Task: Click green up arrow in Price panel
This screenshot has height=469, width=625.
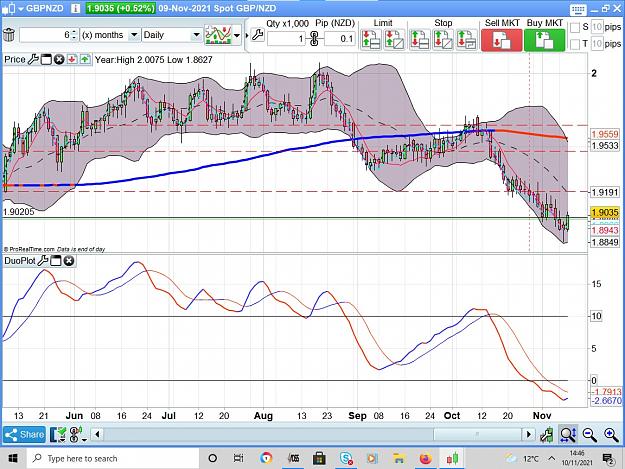Action: (85, 60)
